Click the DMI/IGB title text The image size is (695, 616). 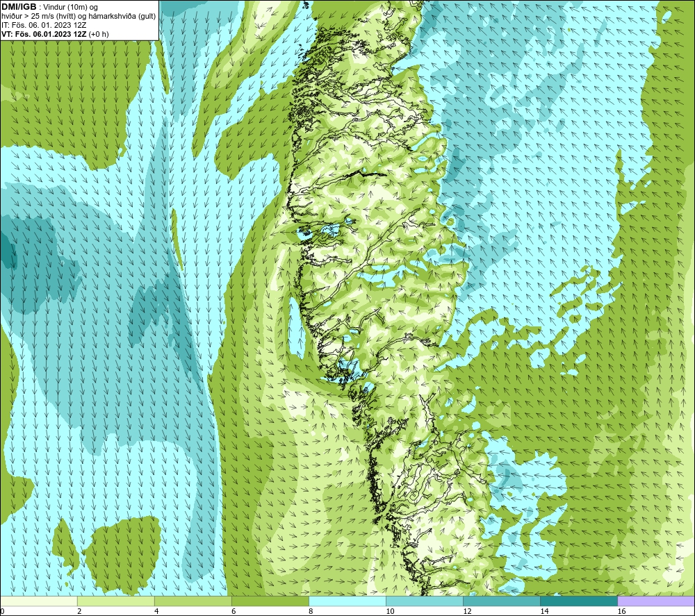click(19, 7)
